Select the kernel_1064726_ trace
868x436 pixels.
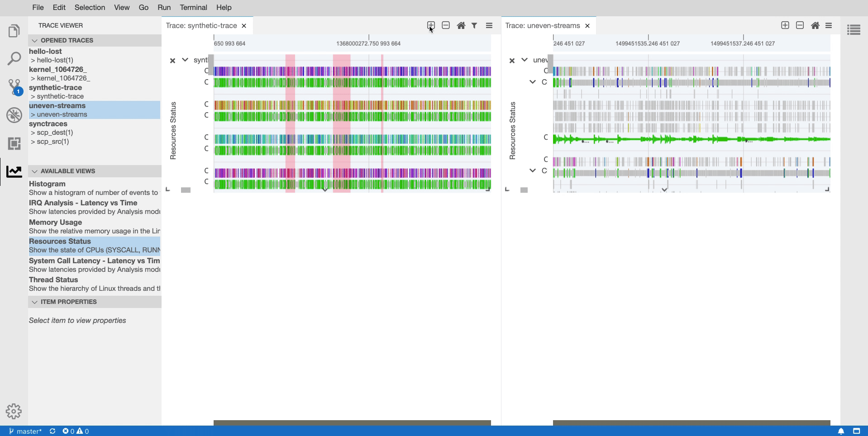(x=95, y=74)
